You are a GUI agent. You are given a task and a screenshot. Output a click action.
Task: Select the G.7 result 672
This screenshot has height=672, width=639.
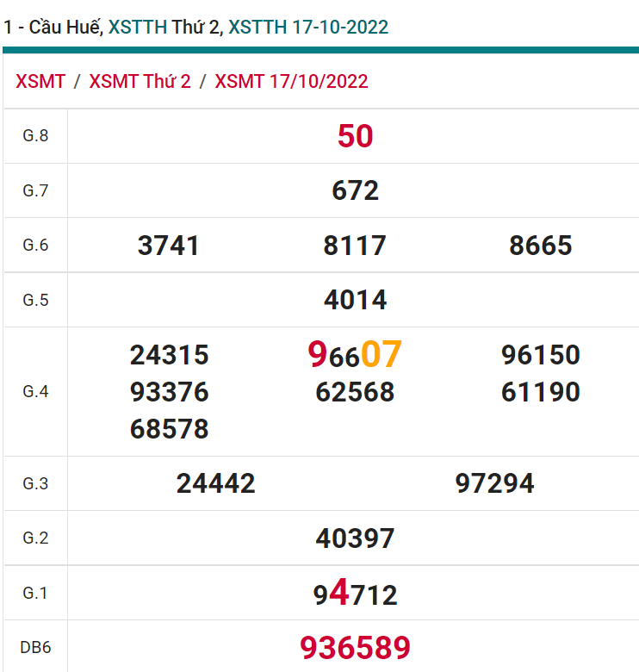point(355,190)
